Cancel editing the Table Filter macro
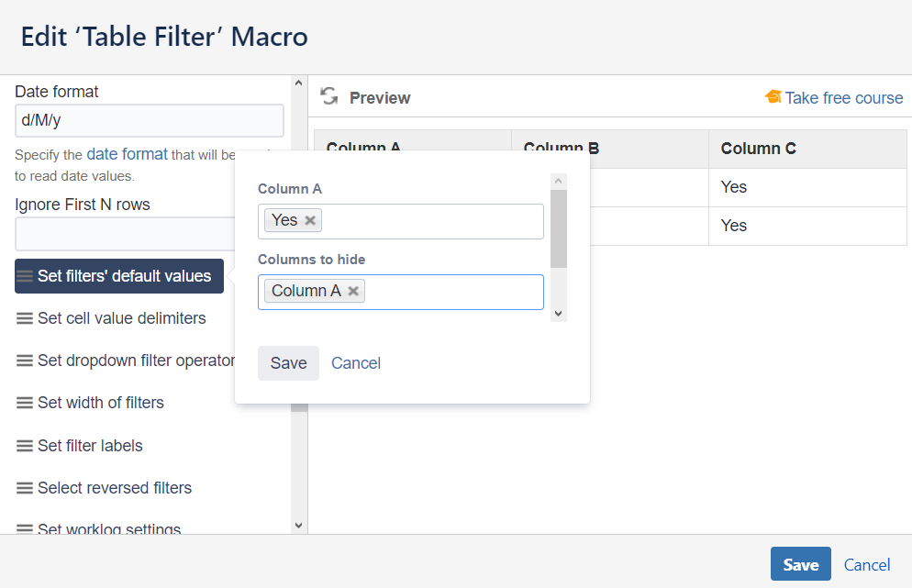The image size is (912, 588). (x=867, y=565)
